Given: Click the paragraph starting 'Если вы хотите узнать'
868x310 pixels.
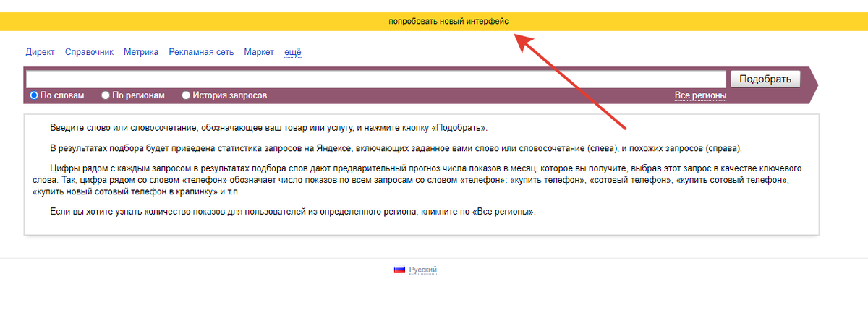Looking at the screenshot, I should pos(293,212).
